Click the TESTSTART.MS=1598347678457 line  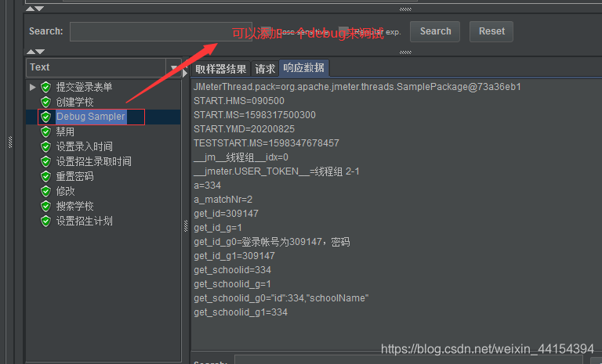pos(266,143)
